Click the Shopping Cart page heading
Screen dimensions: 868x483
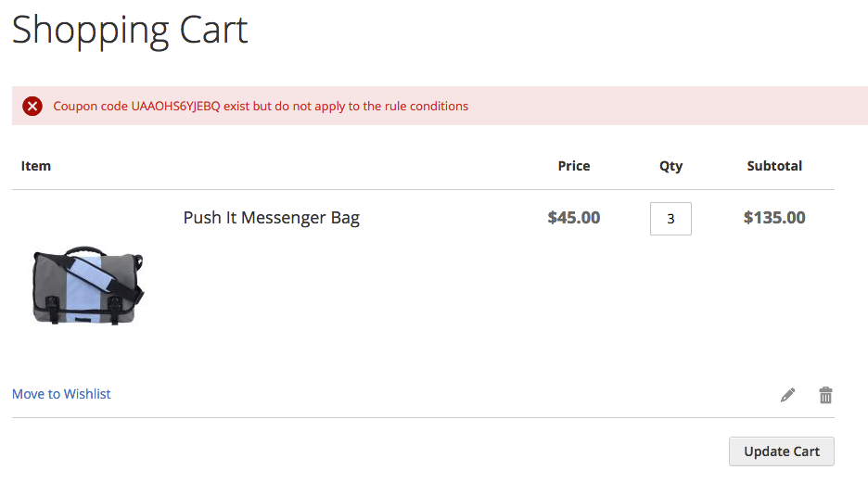pos(130,31)
